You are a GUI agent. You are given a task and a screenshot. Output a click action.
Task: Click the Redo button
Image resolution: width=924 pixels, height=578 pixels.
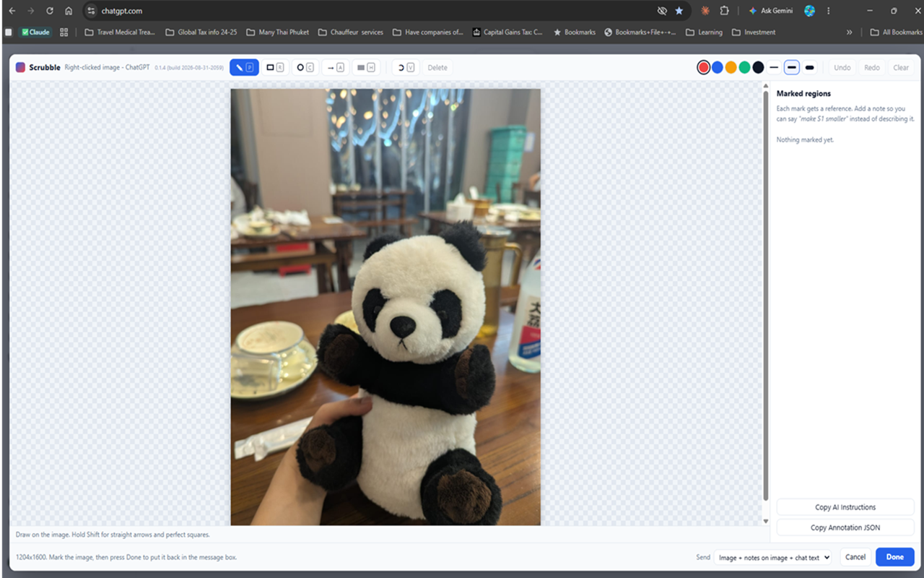[x=872, y=67]
